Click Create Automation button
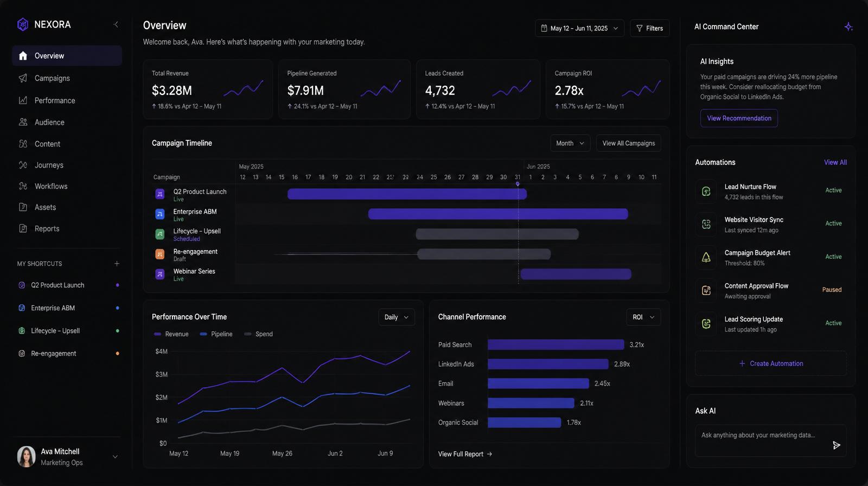This screenshot has width=868, height=486. pos(771,363)
